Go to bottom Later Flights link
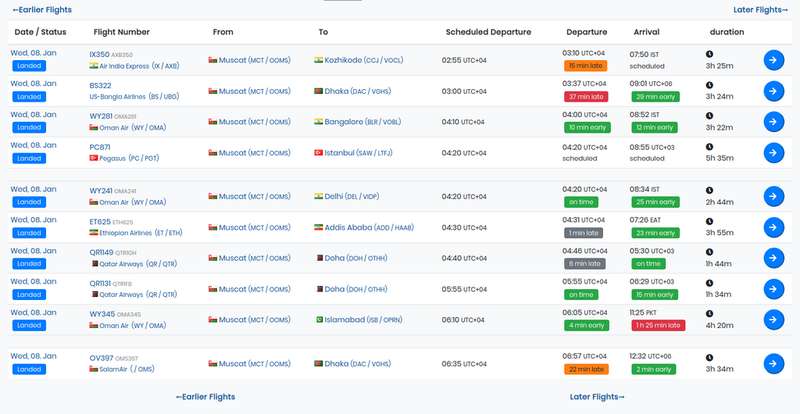800x414 pixels. 597,397
